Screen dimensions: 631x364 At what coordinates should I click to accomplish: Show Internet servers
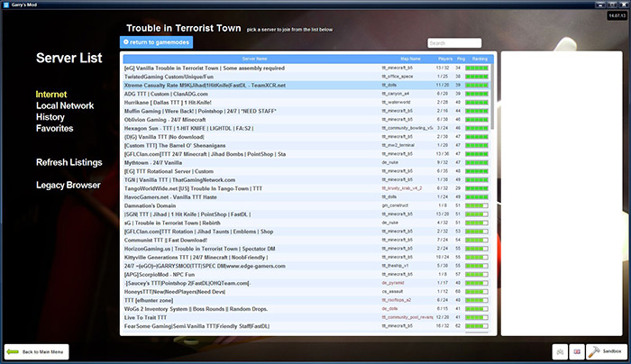(x=51, y=95)
